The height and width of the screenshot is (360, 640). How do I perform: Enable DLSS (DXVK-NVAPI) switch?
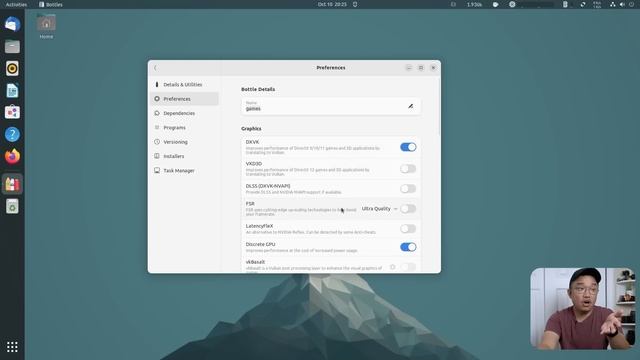tap(408, 189)
